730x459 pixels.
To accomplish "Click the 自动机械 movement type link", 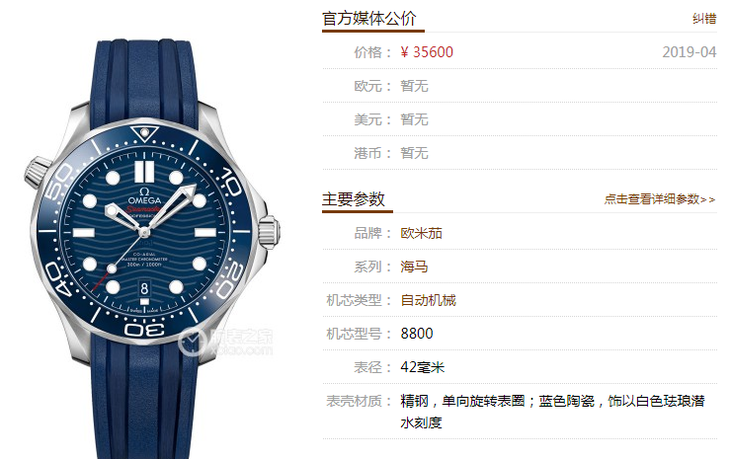I will (428, 300).
